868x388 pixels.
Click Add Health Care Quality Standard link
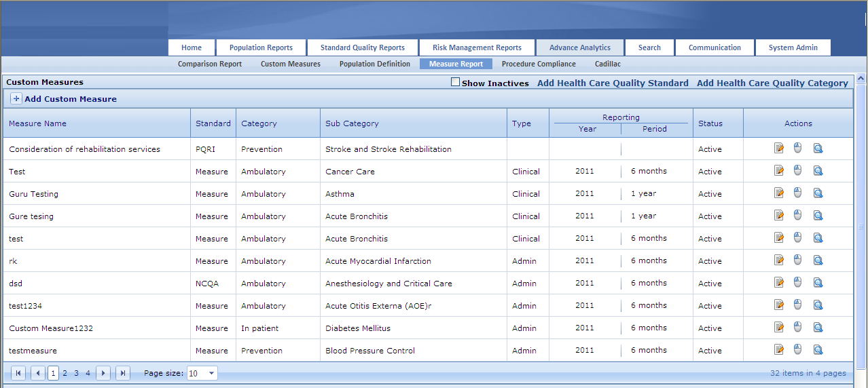pos(613,83)
